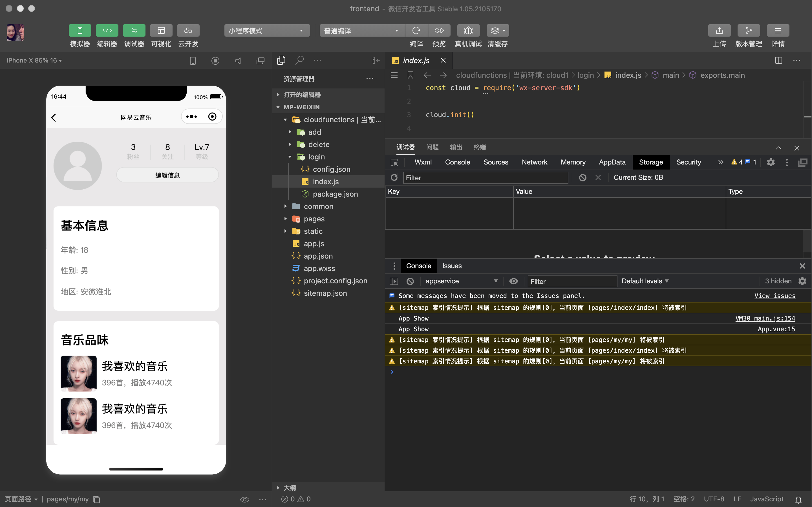
Task: Toggle the eye icon next to appservice
Action: pyautogui.click(x=514, y=281)
